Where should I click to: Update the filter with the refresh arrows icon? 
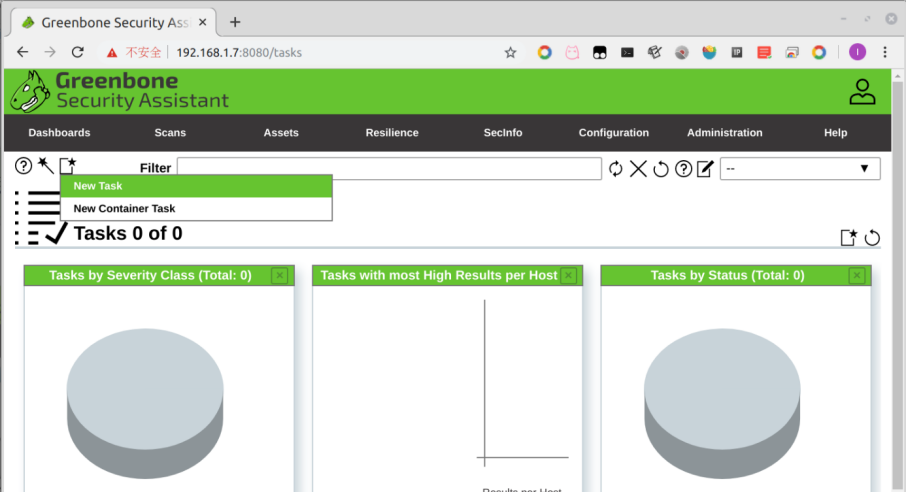pos(616,169)
